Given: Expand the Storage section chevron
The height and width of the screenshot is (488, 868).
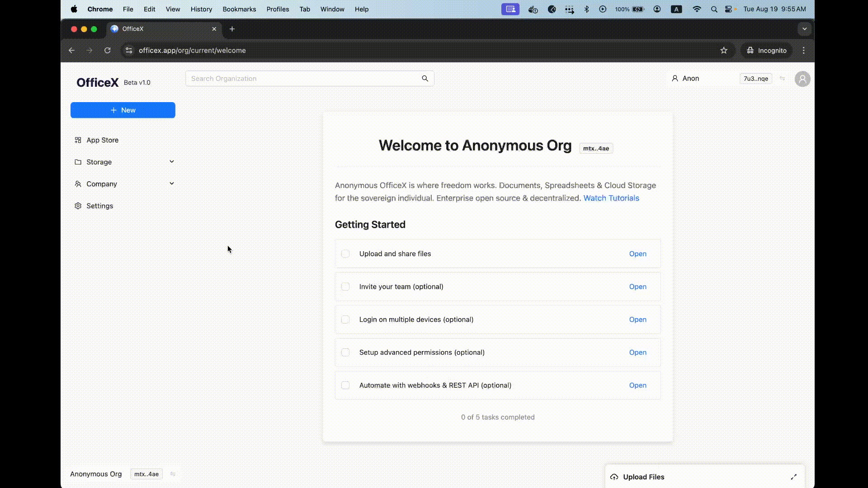Looking at the screenshot, I should pos(172,162).
